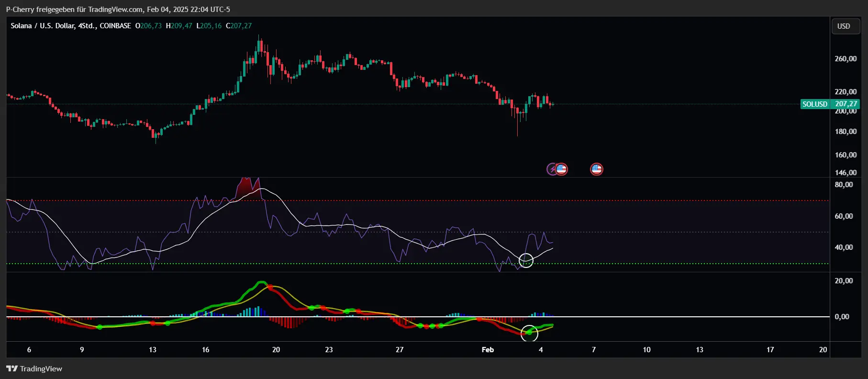Open the US flag event beside lightning icon
Screen dimensions: 868x379
click(x=561, y=169)
